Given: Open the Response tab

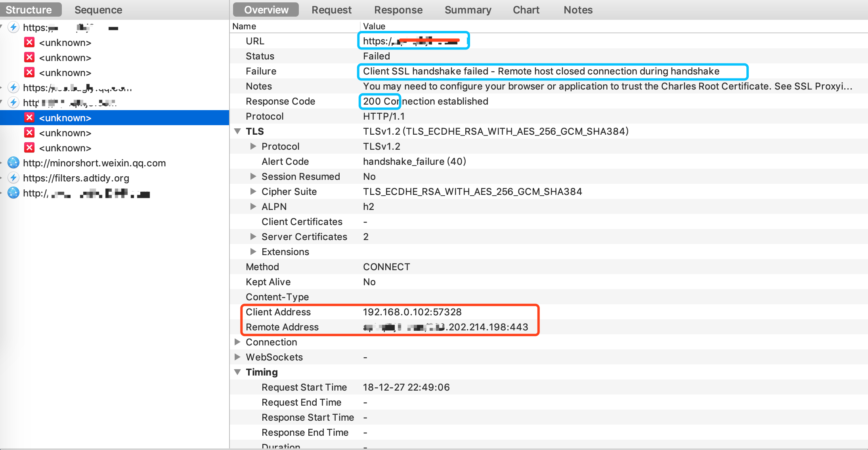Looking at the screenshot, I should click(x=398, y=10).
